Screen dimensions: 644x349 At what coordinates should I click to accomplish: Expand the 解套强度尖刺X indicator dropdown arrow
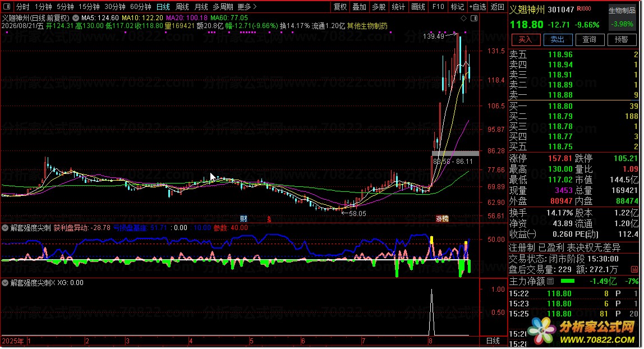tap(6, 283)
